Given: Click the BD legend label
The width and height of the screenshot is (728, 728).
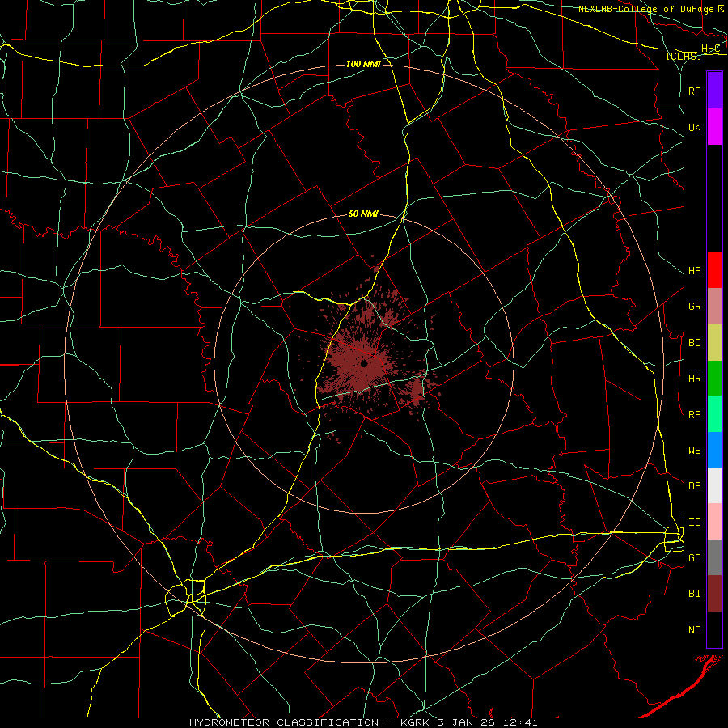Looking at the screenshot, I should pos(695,343).
